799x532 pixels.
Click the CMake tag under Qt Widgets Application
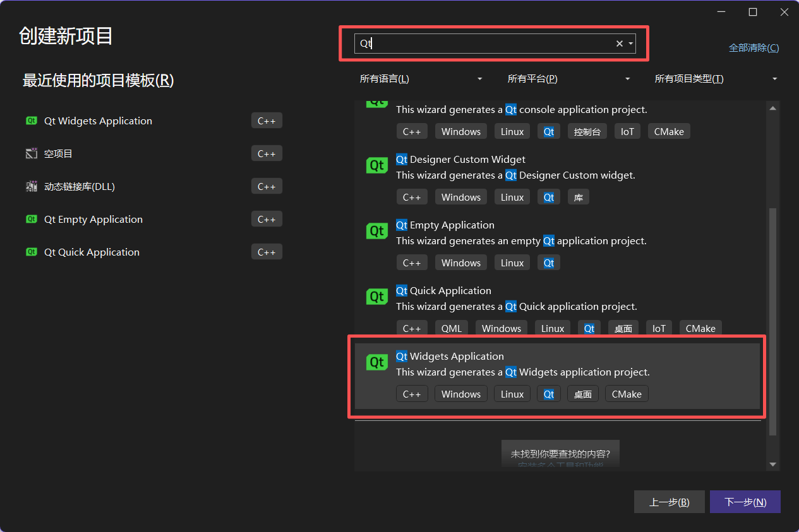[x=627, y=394]
